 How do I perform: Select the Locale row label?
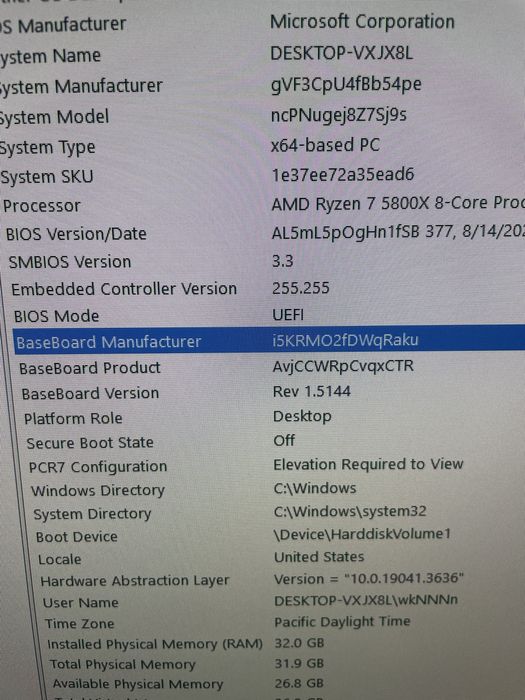pos(59,559)
